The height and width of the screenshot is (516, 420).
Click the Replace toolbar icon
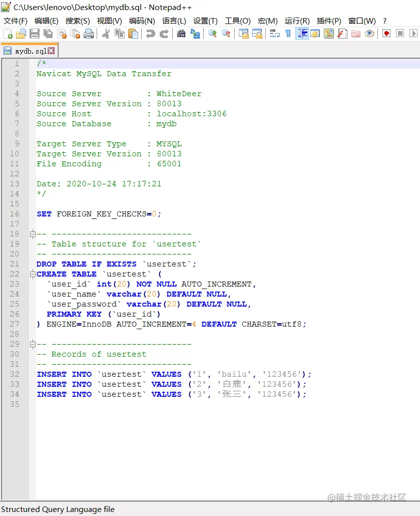coord(195,34)
